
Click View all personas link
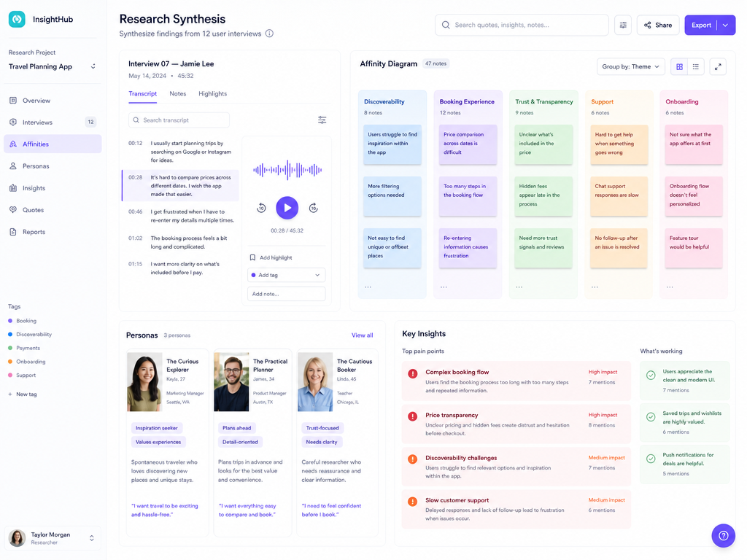[x=362, y=335]
